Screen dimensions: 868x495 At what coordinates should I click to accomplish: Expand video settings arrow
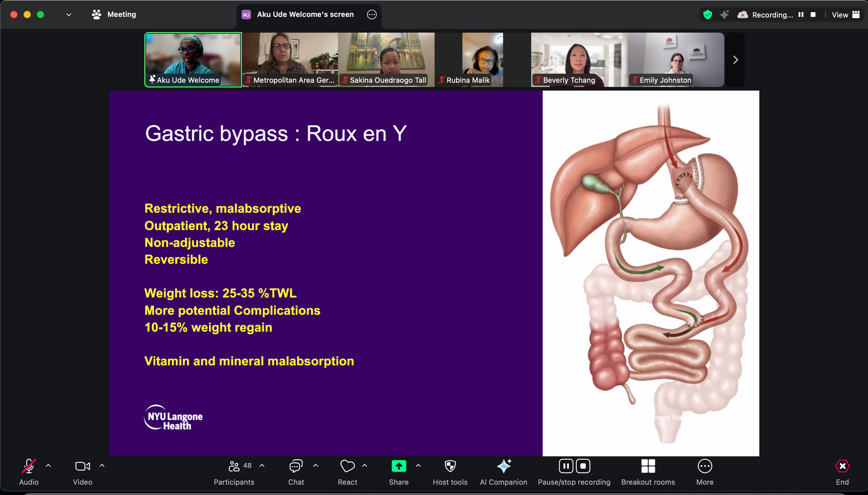(102, 466)
